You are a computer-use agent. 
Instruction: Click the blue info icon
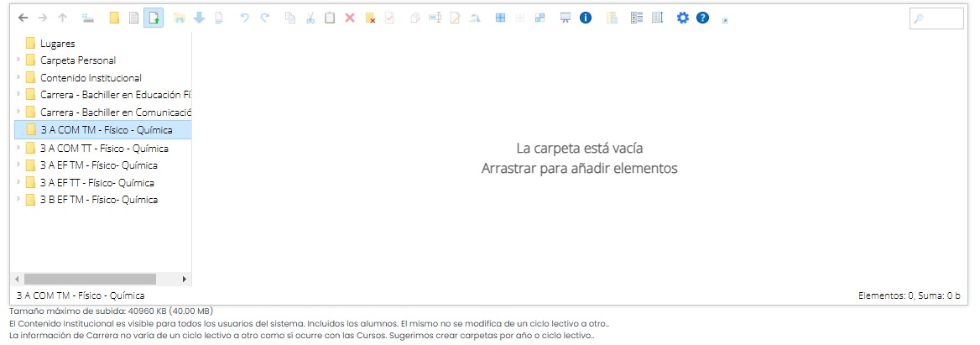(x=585, y=18)
